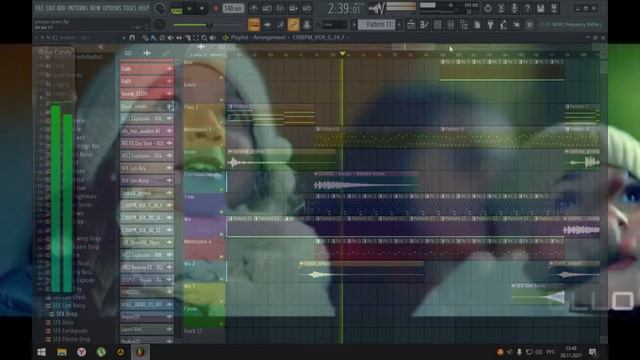Toggle the recording countdown

click(280, 8)
